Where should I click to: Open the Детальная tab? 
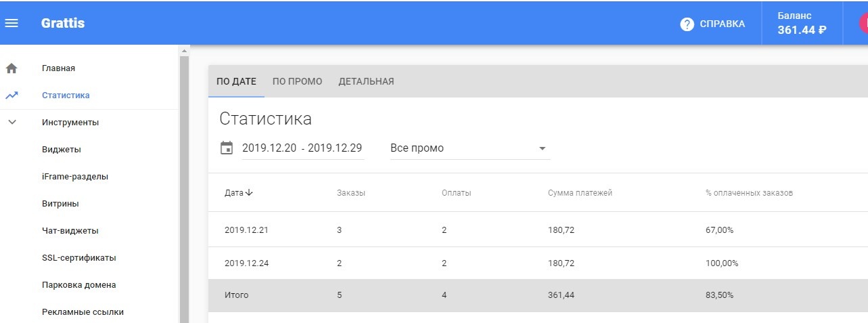(x=366, y=82)
